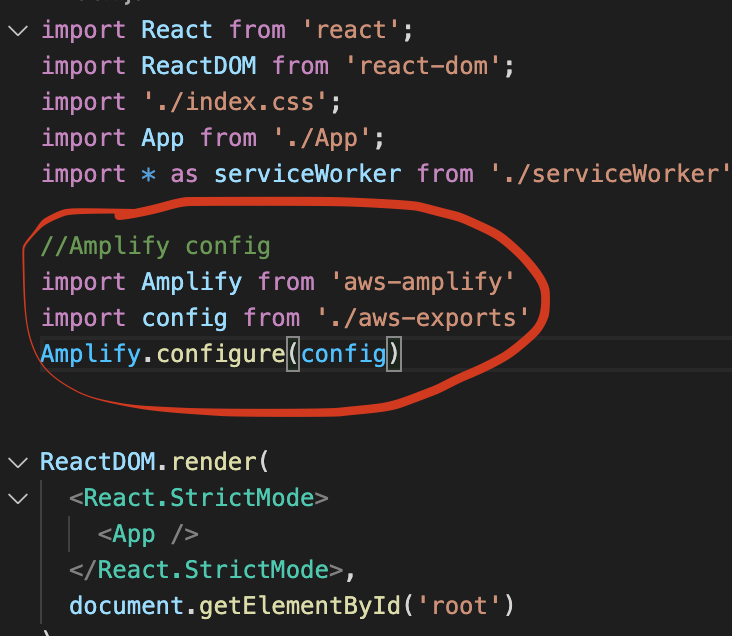This screenshot has width=732, height=636.
Task: Click 'react-dom' string in second import
Action: pyautogui.click(x=423, y=65)
